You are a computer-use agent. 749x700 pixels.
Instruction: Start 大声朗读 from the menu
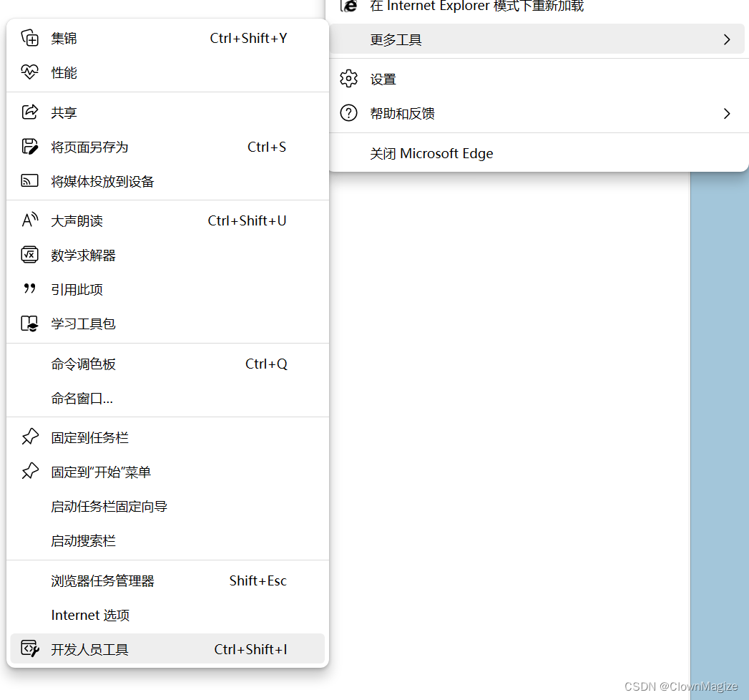coord(167,220)
